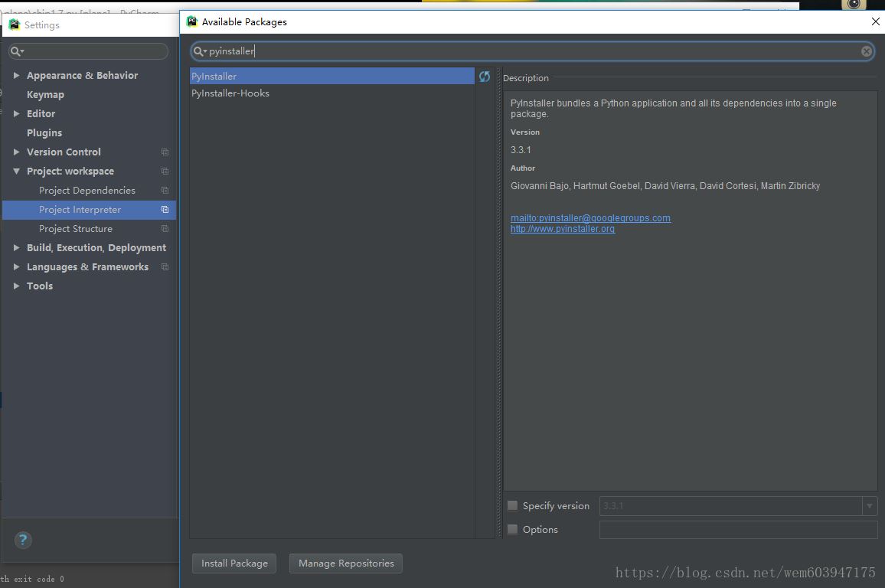Click copy icon beside Project Dependencies

point(165,190)
